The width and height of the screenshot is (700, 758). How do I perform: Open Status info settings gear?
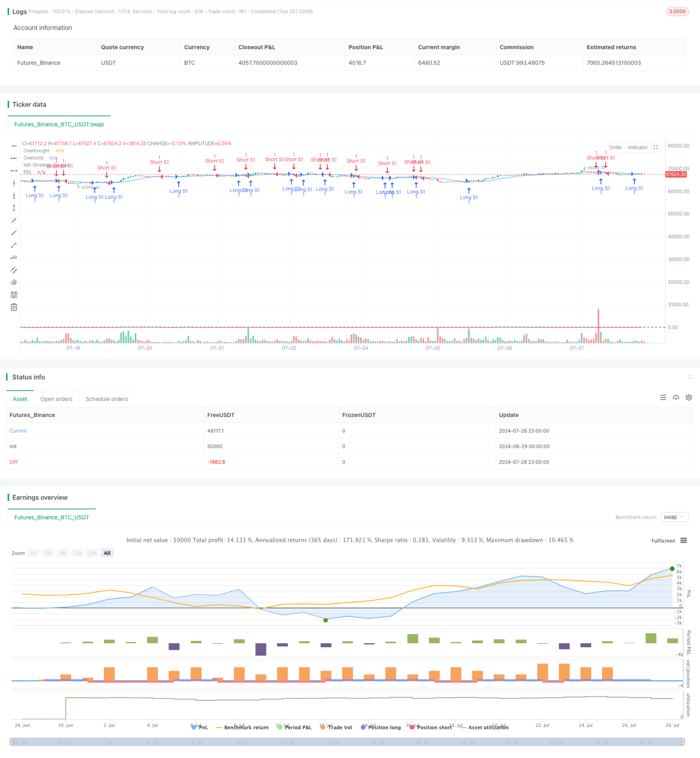pos(689,398)
